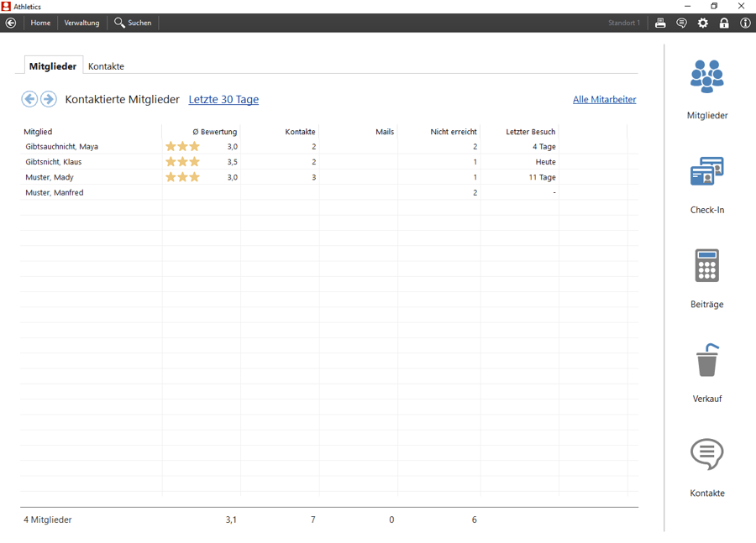Click the lock icon in toolbar
Viewport: 756px width, 543px height.
pos(724,23)
